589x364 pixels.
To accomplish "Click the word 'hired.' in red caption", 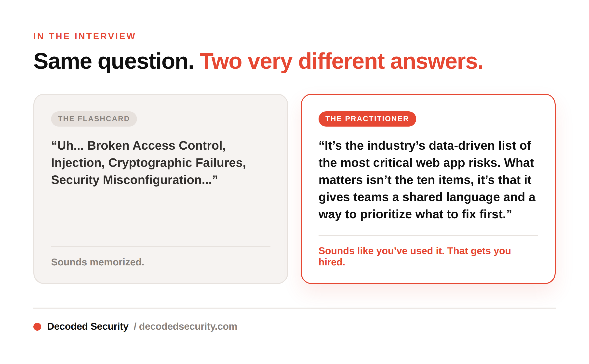I will tap(332, 262).
